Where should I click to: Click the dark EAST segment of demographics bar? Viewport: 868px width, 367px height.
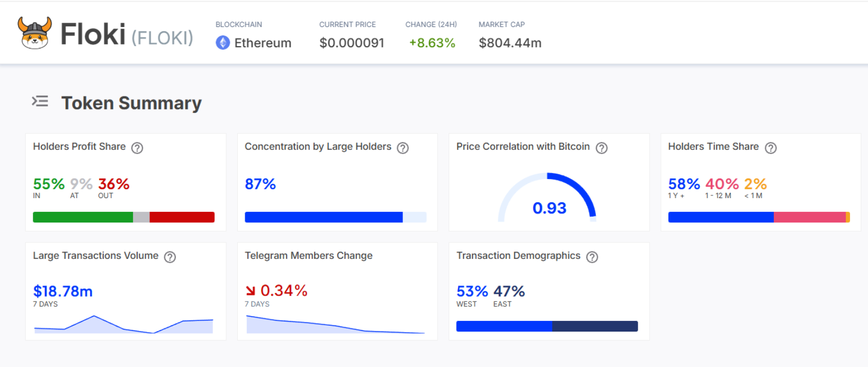coord(595,326)
